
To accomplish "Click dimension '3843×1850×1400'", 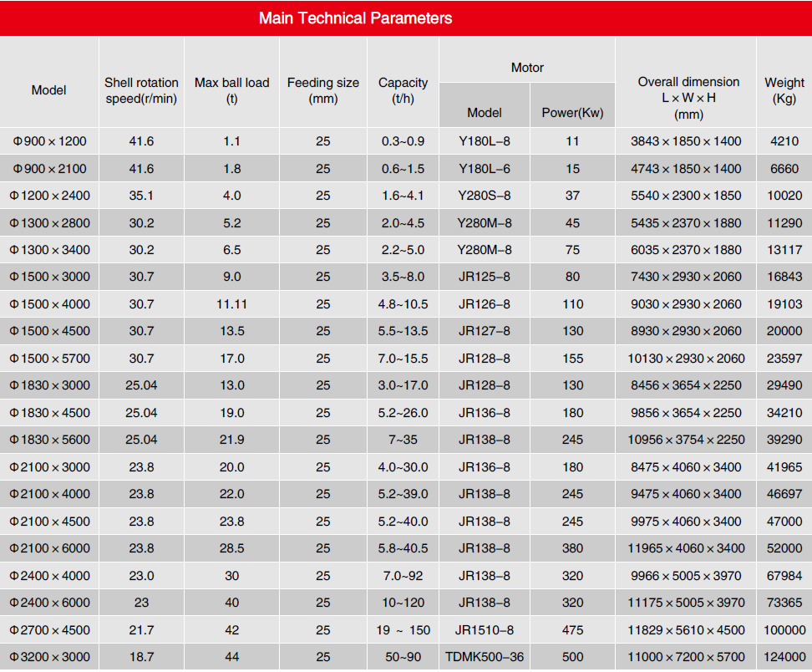I will 686,141.
